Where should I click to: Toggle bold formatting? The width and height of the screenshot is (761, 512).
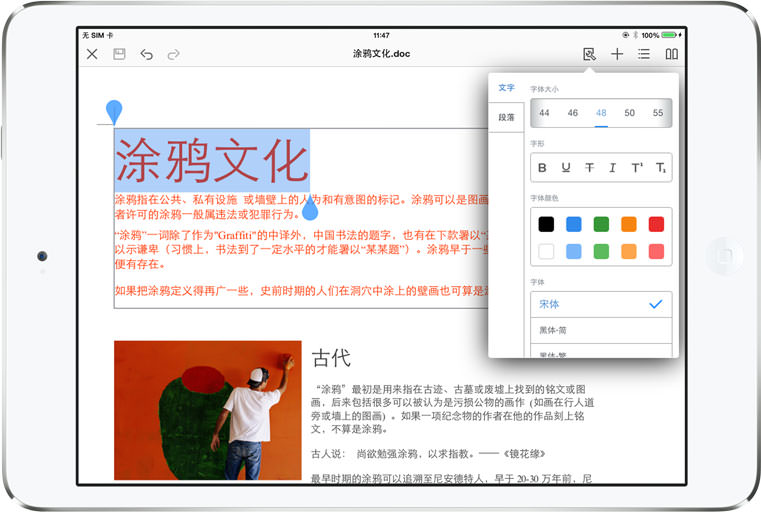[543, 168]
